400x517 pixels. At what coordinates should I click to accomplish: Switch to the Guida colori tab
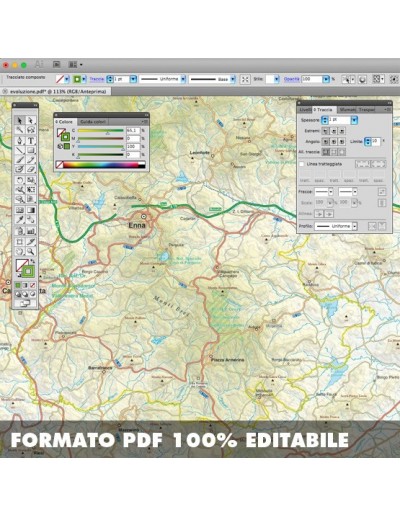(x=93, y=122)
